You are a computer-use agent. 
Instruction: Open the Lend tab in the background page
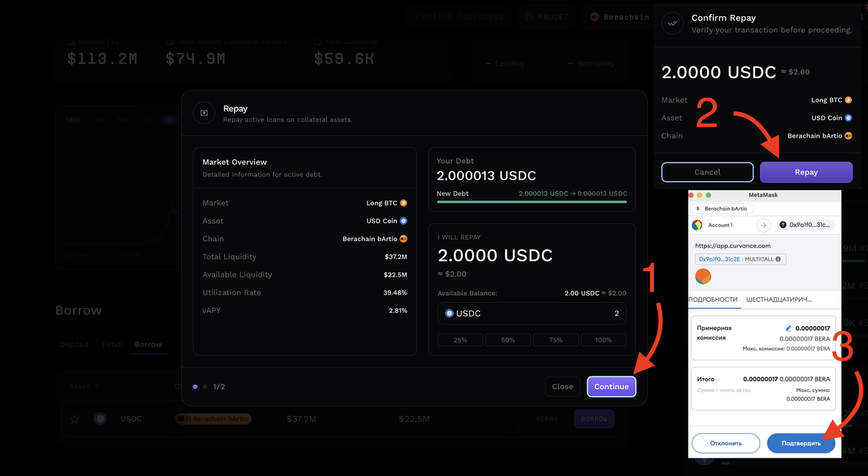(111, 344)
